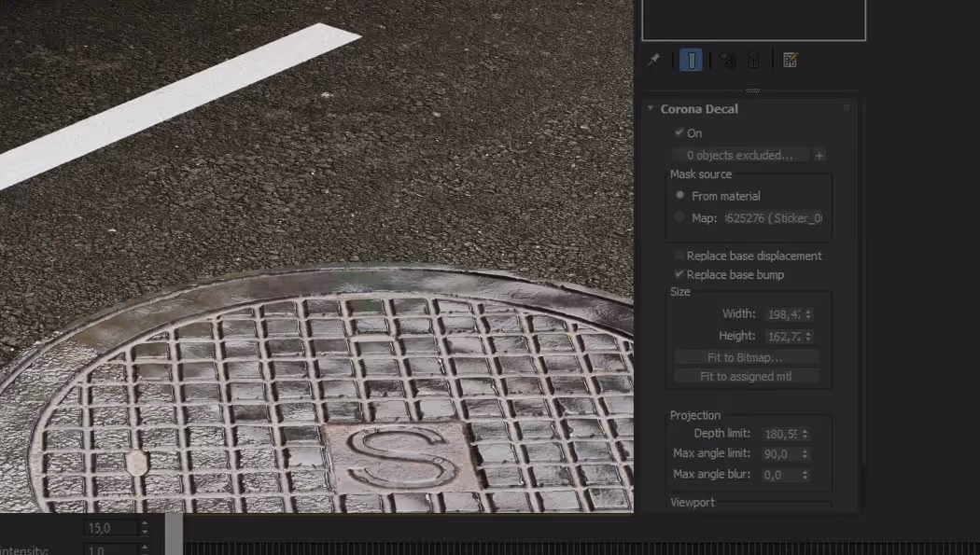Viewport: 980px width, 555px height.
Task: Open Configure Modifier Sets
Action: (790, 60)
